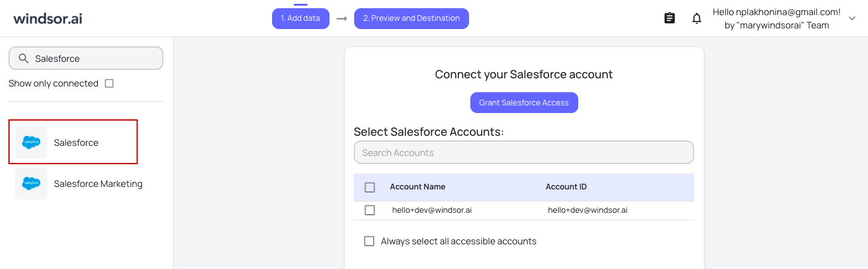The image size is (868, 269).
Task: Click the Salesforce cloud logo icon
Action: (x=32, y=143)
